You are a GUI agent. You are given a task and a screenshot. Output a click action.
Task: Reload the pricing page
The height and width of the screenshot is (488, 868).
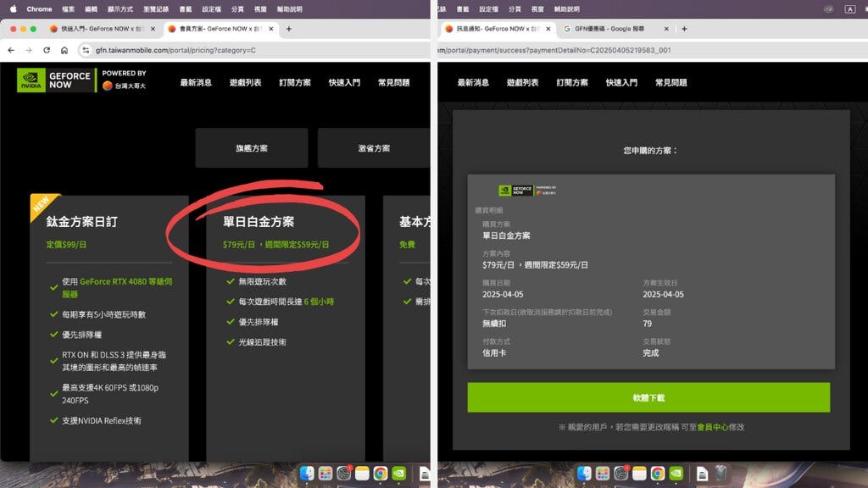pos(48,50)
